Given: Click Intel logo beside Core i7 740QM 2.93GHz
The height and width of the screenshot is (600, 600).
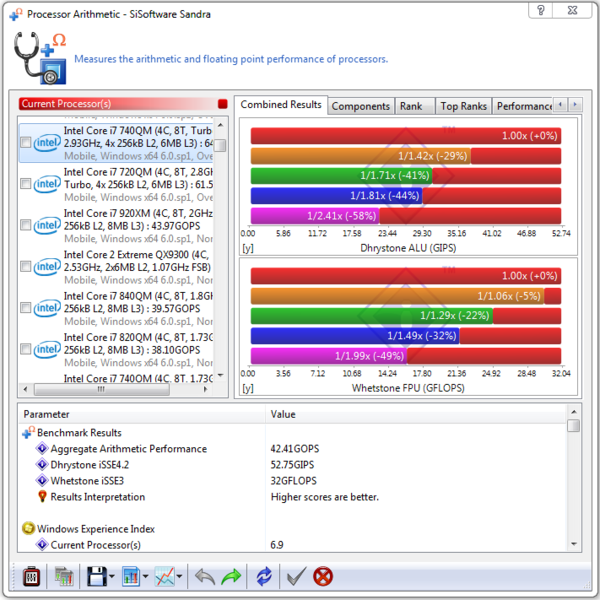Looking at the screenshot, I should (x=47, y=143).
